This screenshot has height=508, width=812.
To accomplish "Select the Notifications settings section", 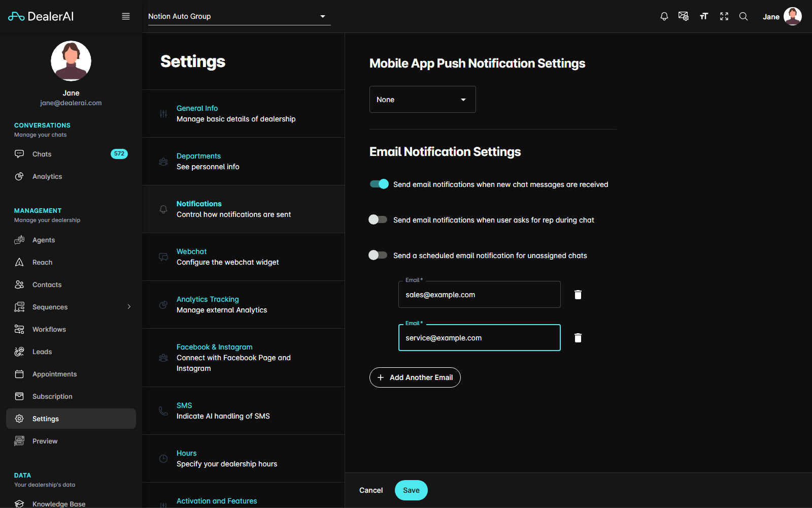I will [x=244, y=209].
